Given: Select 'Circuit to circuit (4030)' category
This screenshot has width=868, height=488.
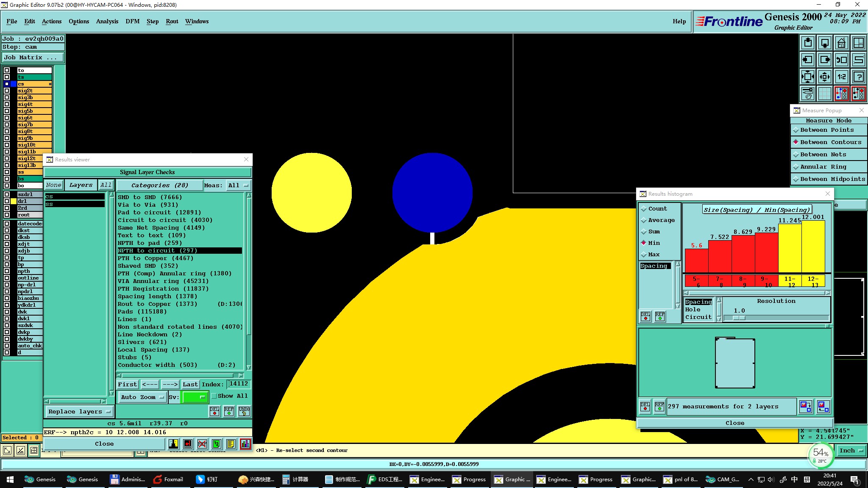Looking at the screenshot, I should coord(165,220).
